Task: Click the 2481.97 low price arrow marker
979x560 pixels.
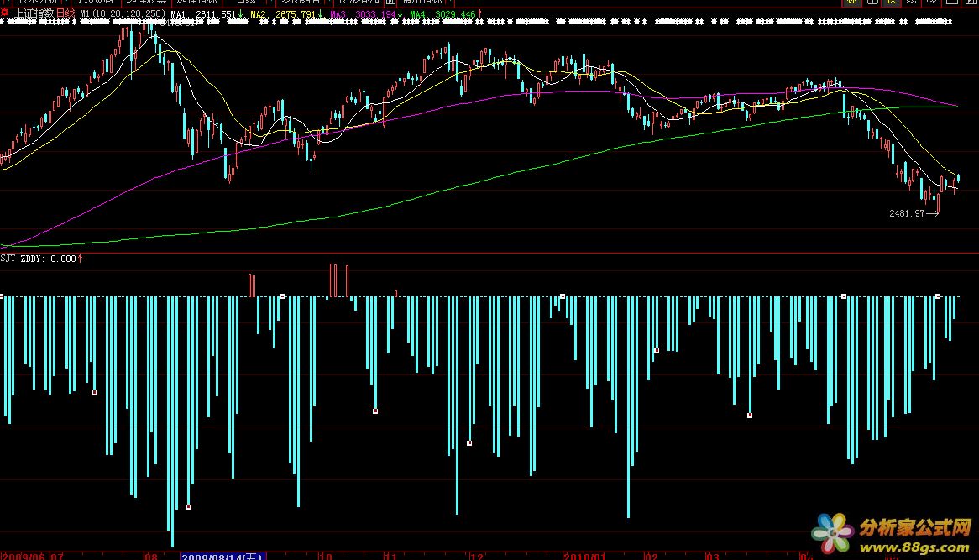Action: pyautogui.click(x=931, y=213)
